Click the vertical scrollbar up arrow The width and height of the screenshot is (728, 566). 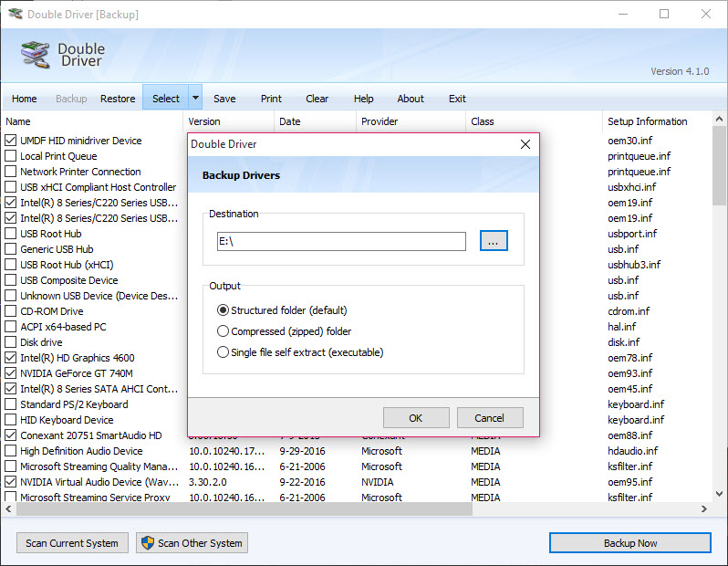(719, 119)
